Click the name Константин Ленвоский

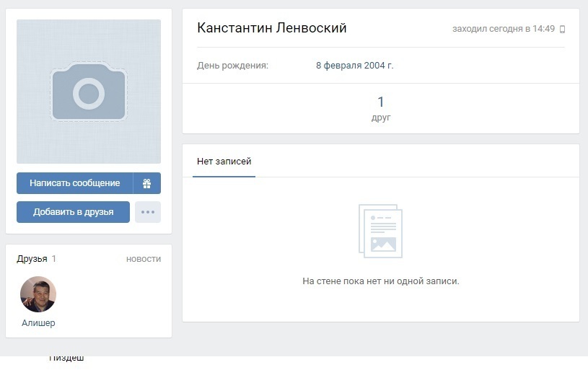point(272,28)
